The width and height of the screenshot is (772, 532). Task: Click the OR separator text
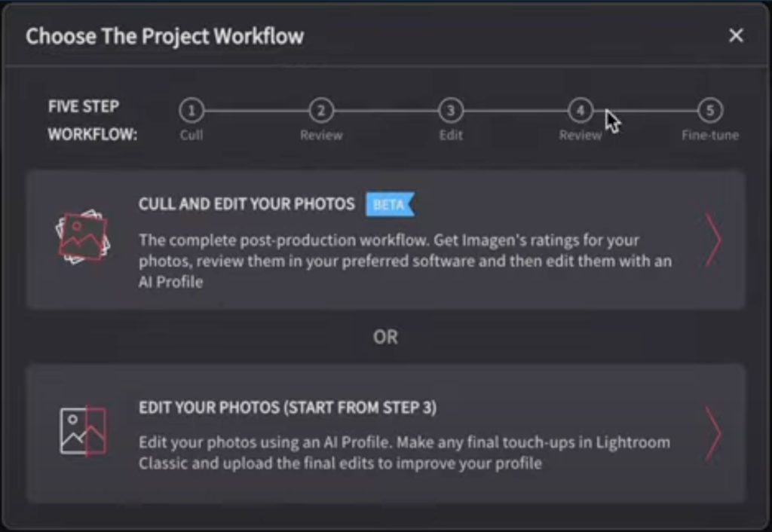385,337
